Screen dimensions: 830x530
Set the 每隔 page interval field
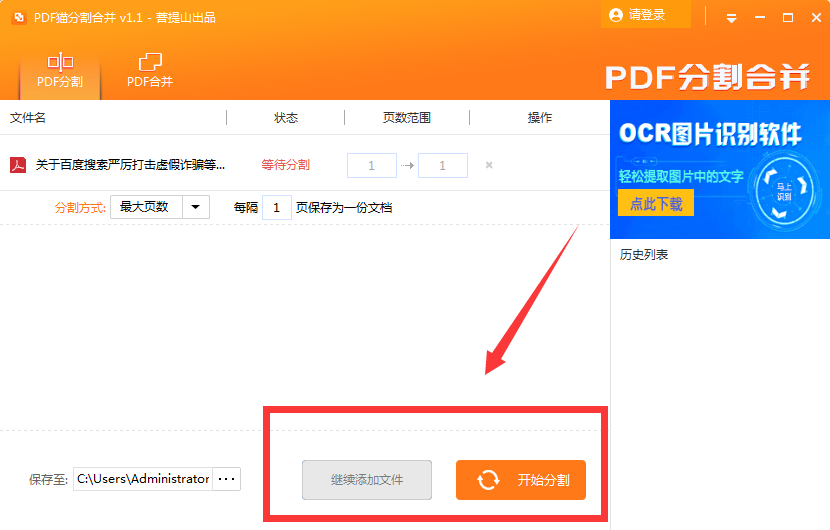pyautogui.click(x=276, y=208)
